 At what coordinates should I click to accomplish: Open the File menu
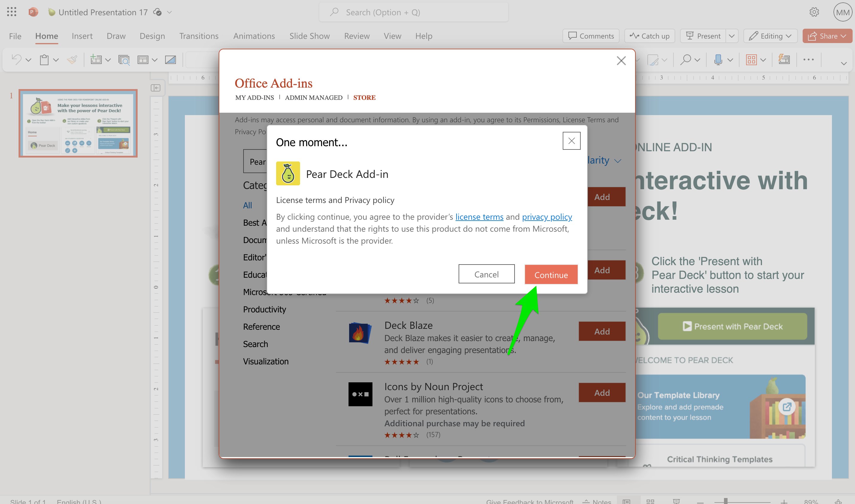[15, 36]
